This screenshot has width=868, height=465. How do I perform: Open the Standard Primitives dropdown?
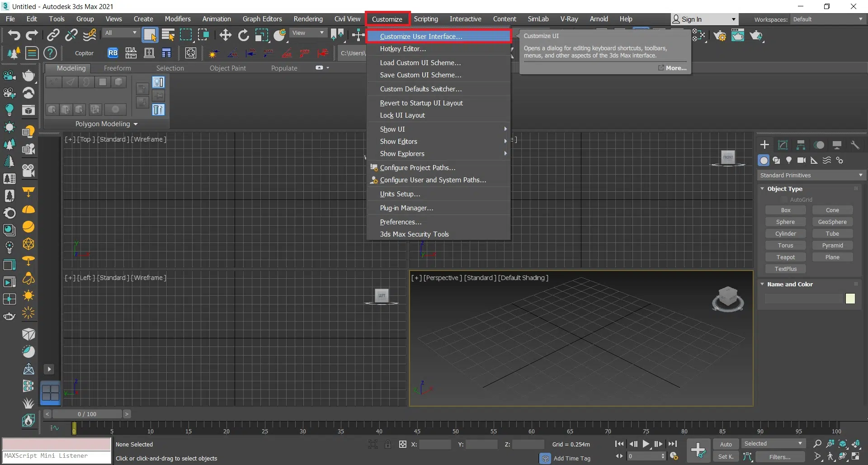[x=811, y=175]
